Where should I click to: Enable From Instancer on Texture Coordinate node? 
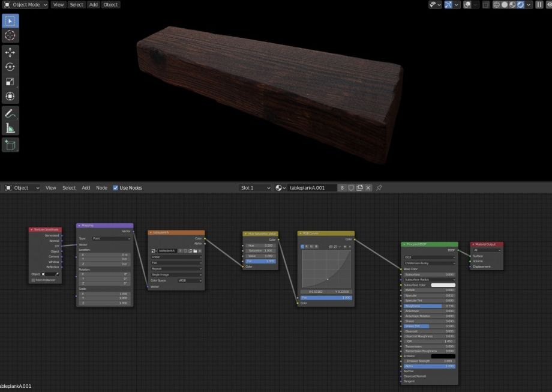pyautogui.click(x=33, y=280)
